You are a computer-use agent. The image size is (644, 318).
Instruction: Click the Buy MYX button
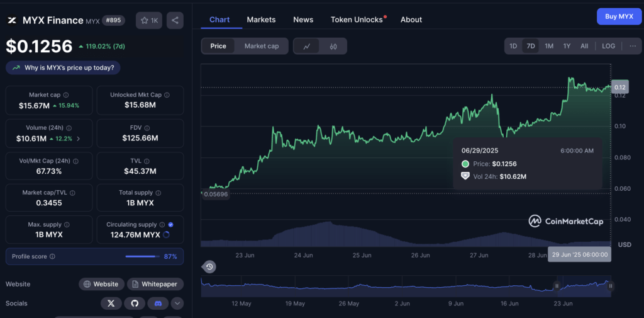point(619,16)
